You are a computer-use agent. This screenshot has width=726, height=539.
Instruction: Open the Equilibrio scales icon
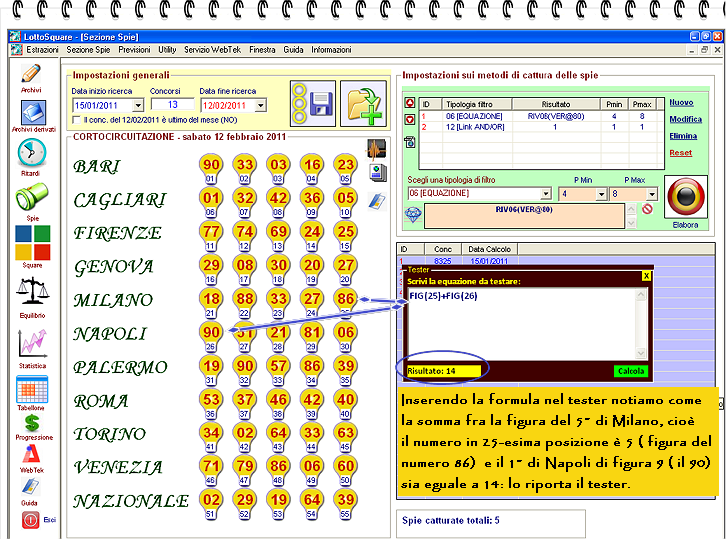pyautogui.click(x=32, y=291)
